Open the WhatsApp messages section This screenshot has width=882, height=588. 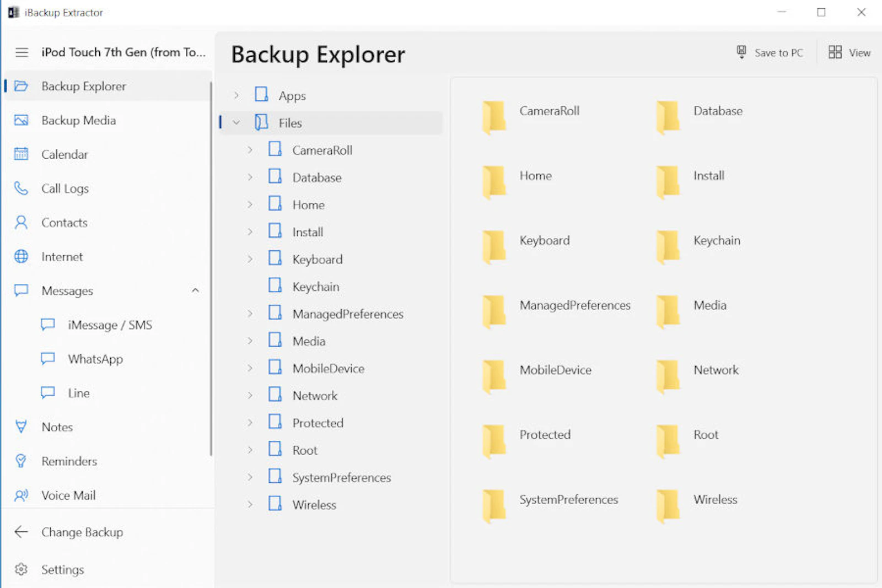(x=107, y=359)
